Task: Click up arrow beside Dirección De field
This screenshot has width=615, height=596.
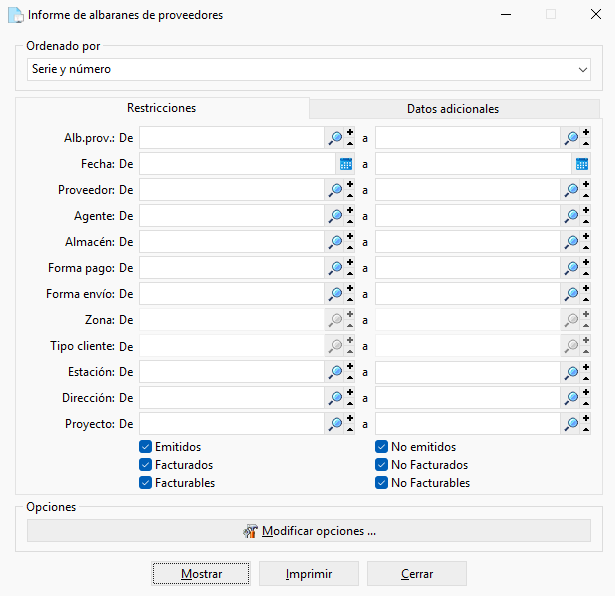Action: 350,403
